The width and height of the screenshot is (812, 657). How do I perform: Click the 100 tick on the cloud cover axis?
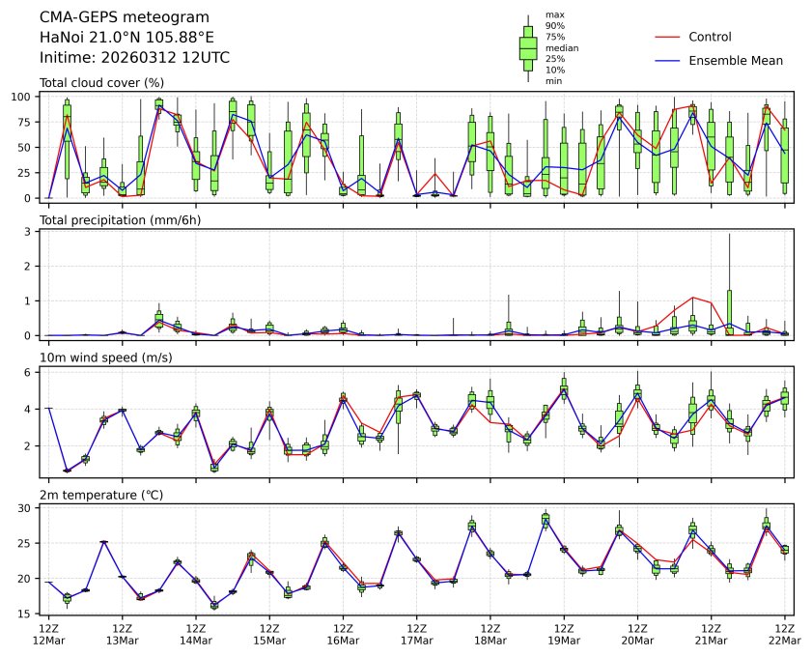coord(23,97)
